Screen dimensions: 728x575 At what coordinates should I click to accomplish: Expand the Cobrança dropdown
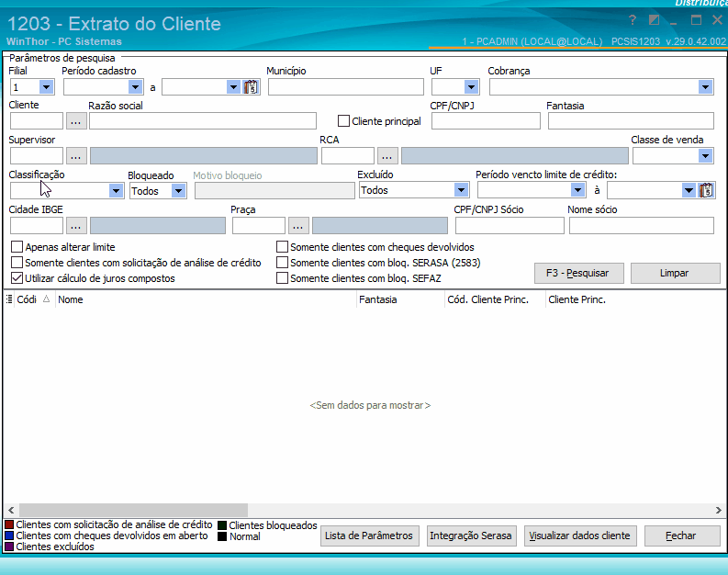705,87
